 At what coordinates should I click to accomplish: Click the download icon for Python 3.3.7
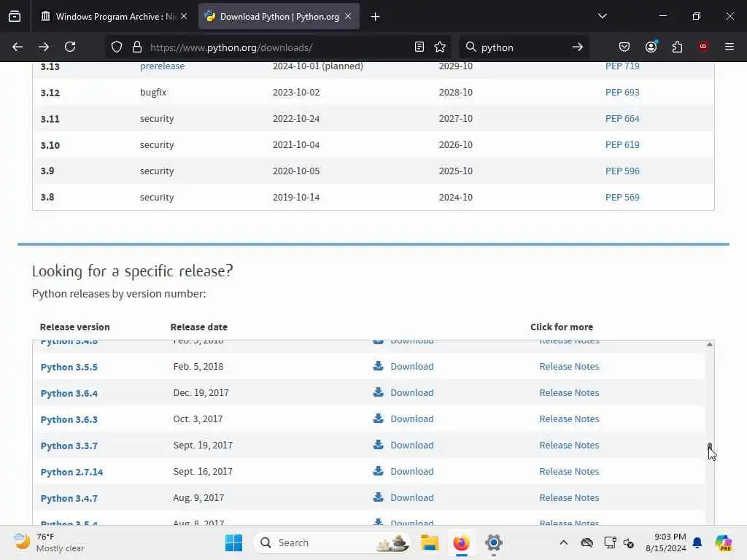379,444
